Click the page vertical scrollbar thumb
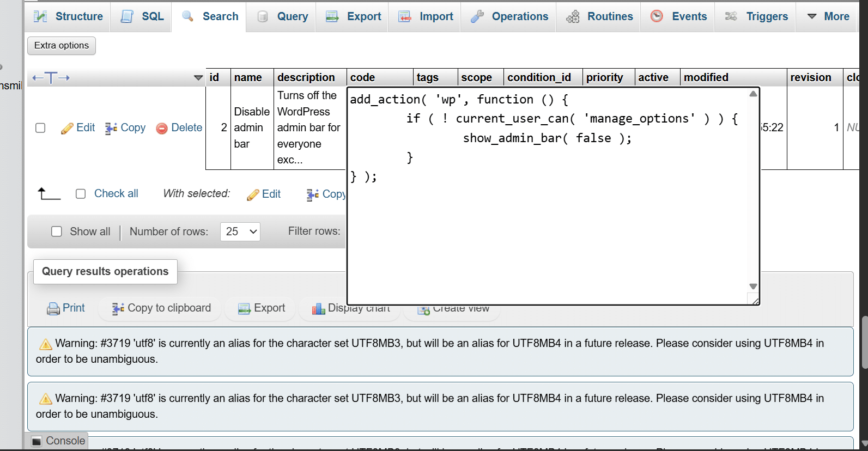The width and height of the screenshot is (868, 451). (x=864, y=343)
